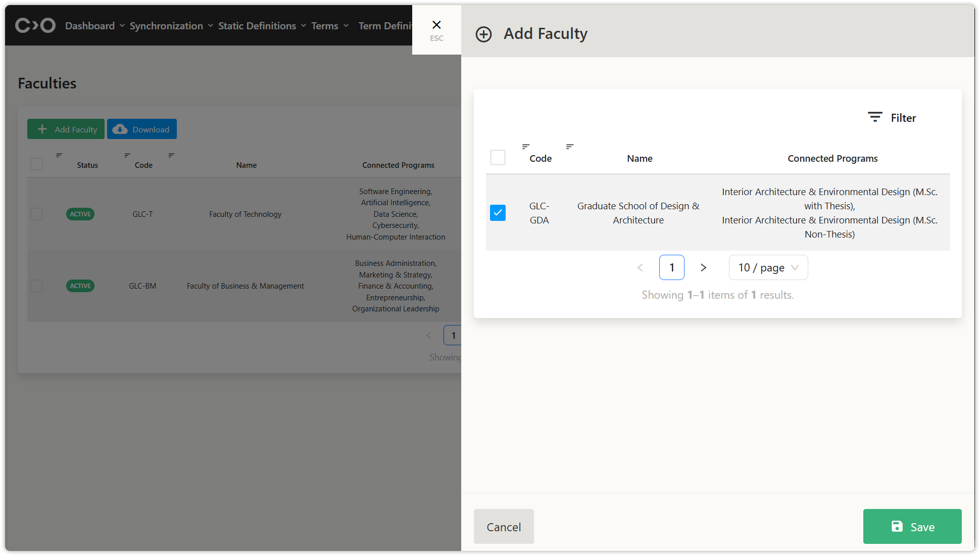
Task: Click the next page arrow in the panel
Action: click(x=703, y=267)
